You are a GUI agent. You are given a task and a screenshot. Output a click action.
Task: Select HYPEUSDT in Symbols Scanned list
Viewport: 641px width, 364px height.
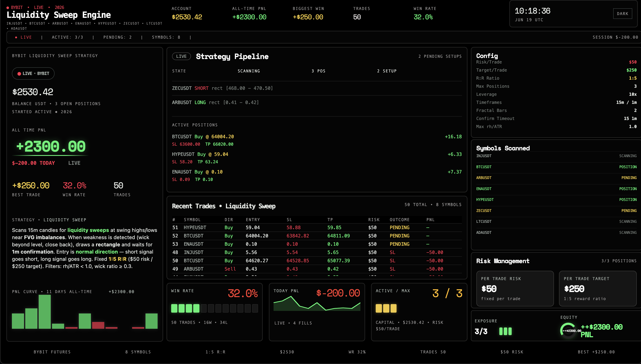(x=556, y=200)
